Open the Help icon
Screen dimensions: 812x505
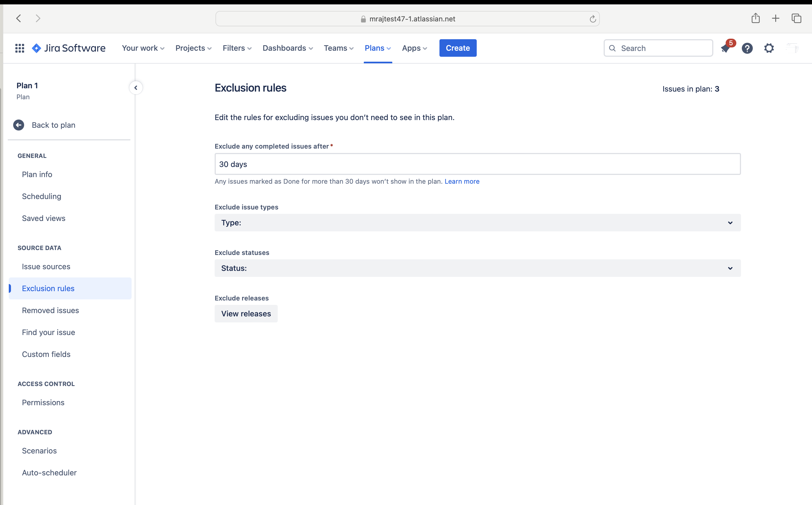click(747, 48)
